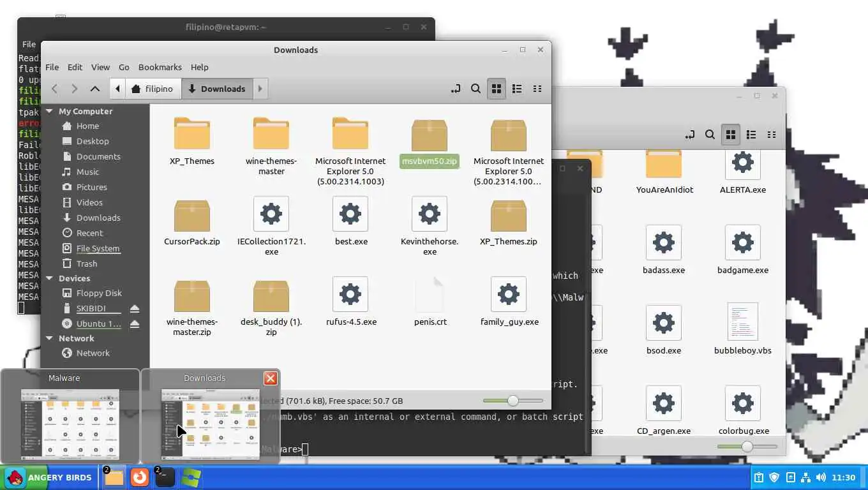Open Floppy Disk in the sidebar
Image resolution: width=868 pixels, height=490 pixels.
click(99, 293)
